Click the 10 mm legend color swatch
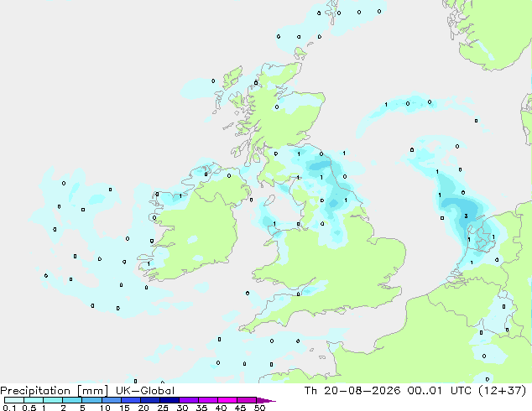The image size is (532, 411). tap(111, 400)
